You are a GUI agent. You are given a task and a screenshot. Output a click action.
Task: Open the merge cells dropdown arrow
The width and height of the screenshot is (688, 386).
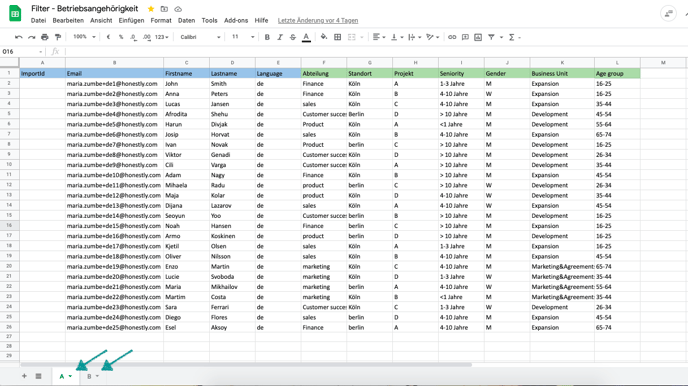(362, 37)
